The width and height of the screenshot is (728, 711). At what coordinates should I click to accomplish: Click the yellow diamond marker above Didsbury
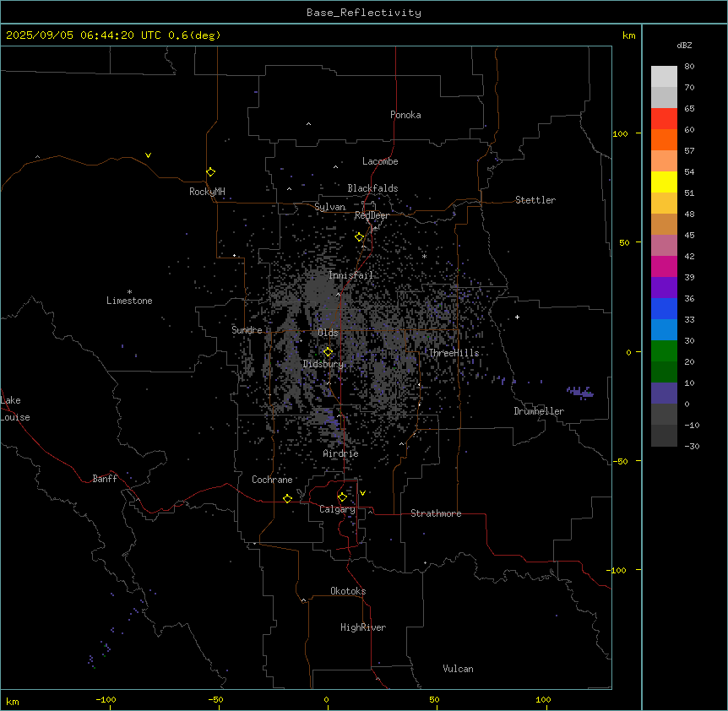click(x=328, y=352)
